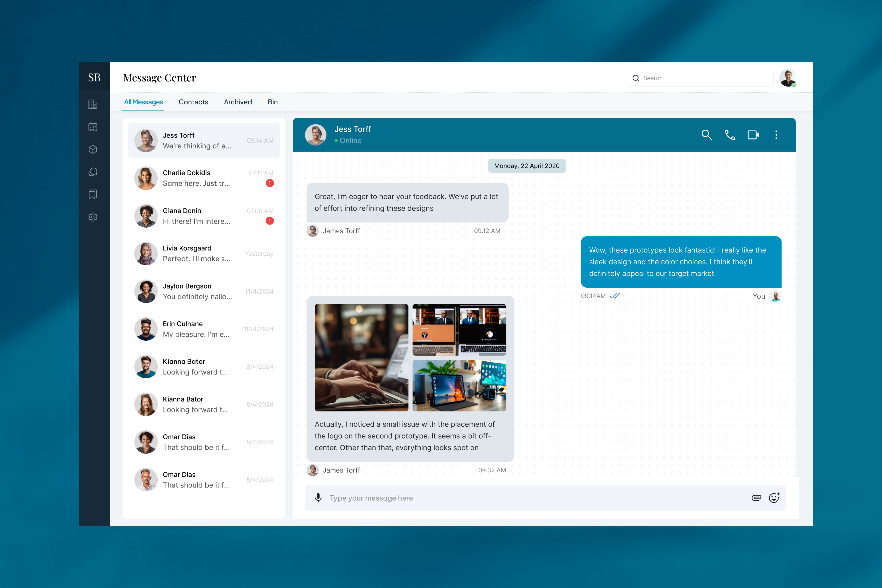Click the building icon in sidebar
Viewport: 882px width, 588px height.
click(x=93, y=104)
